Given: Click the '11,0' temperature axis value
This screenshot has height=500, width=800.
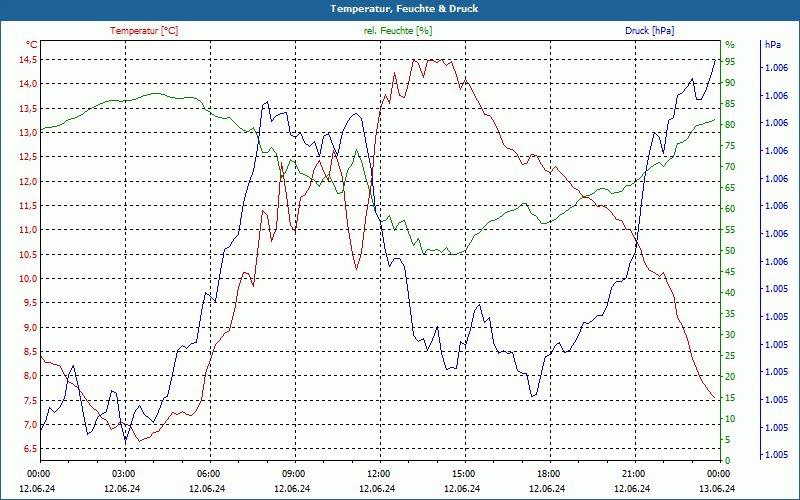Looking at the screenshot, I should 28,230.
